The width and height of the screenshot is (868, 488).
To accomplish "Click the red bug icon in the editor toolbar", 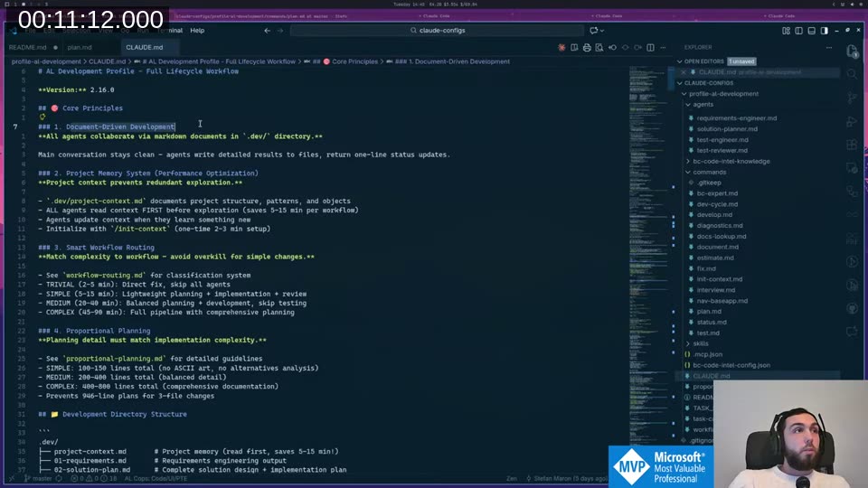I will point(561,48).
